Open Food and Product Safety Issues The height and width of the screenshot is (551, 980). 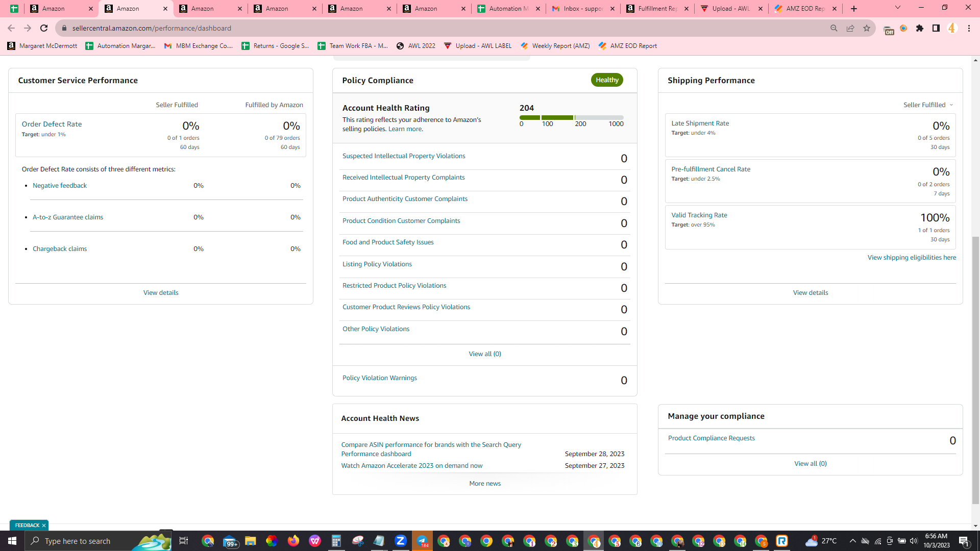pos(388,242)
